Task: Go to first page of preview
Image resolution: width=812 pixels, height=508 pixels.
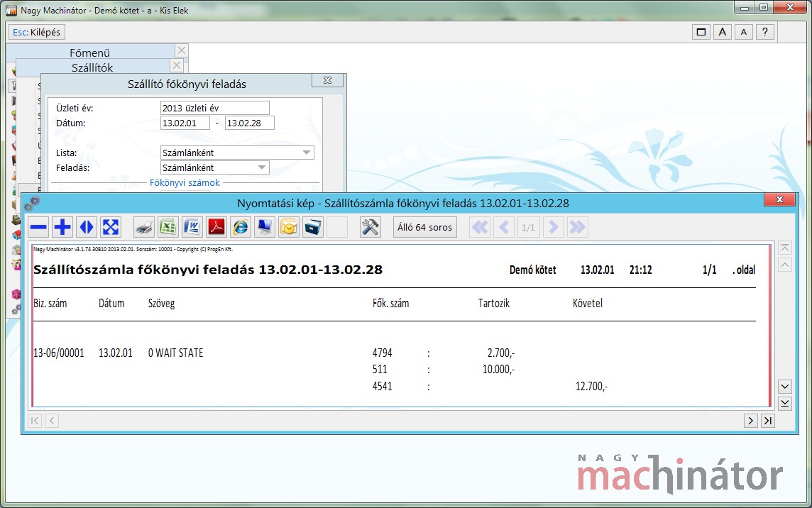Action: click(x=480, y=227)
